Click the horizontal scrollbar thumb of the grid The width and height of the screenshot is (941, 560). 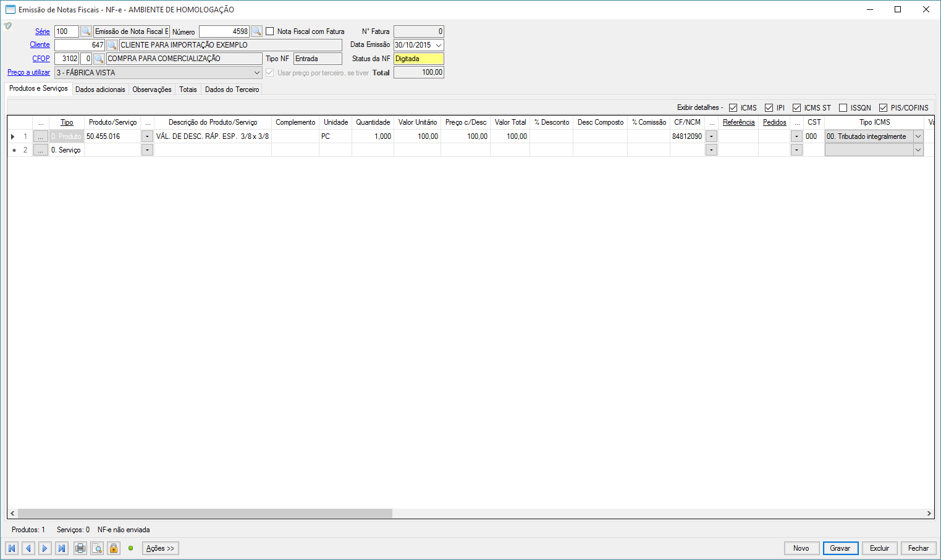coord(205,513)
